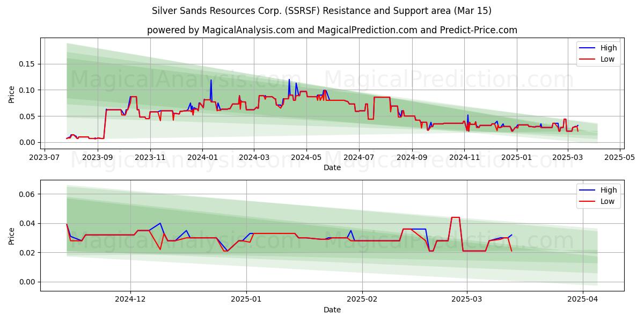This screenshot has width=644, height=322.
Task: Click 'Low' in the top chart legend
Action: [x=608, y=59]
